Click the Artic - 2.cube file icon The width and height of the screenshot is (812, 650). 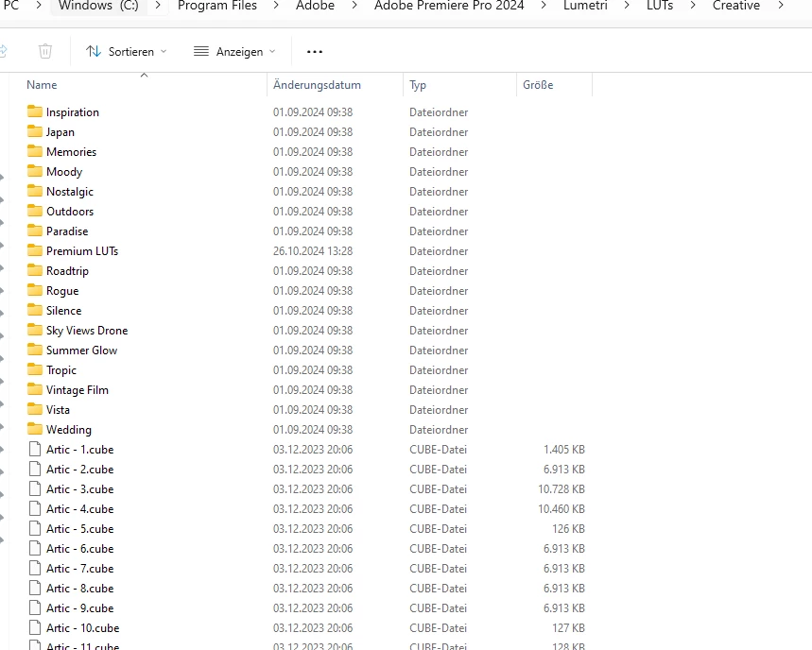coord(35,469)
